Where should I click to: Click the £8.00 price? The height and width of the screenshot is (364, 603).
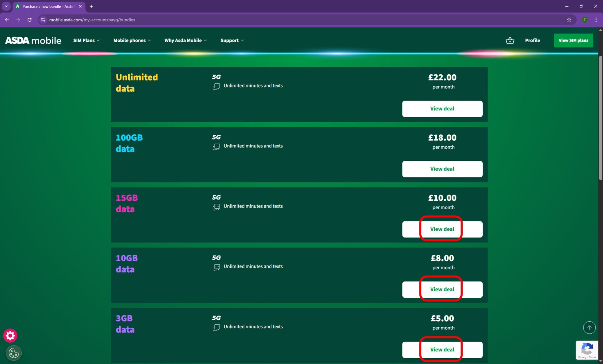(442, 258)
